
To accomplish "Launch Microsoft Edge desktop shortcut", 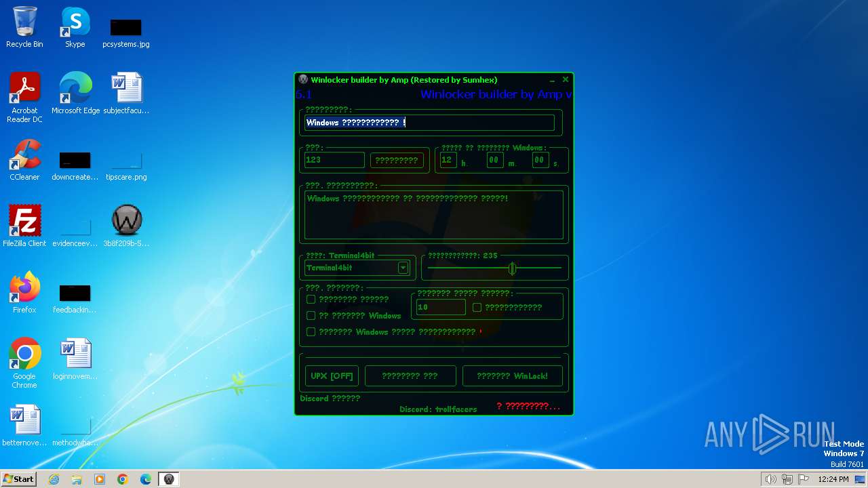I will (x=75, y=94).
